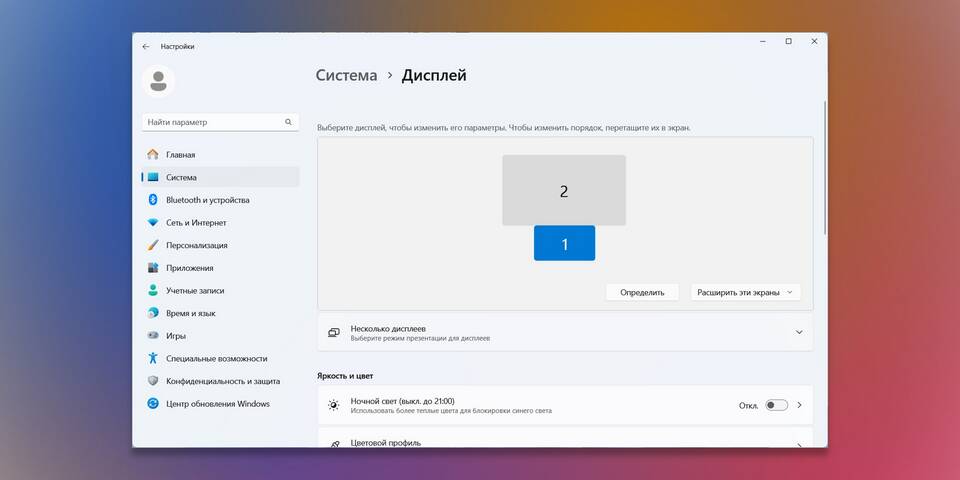The width and height of the screenshot is (960, 480).
Task: Maximize the Settings window
Action: [789, 42]
